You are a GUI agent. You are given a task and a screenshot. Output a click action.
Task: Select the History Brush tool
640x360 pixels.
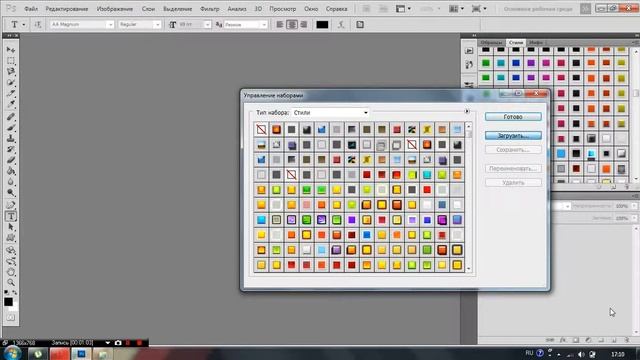(11, 150)
